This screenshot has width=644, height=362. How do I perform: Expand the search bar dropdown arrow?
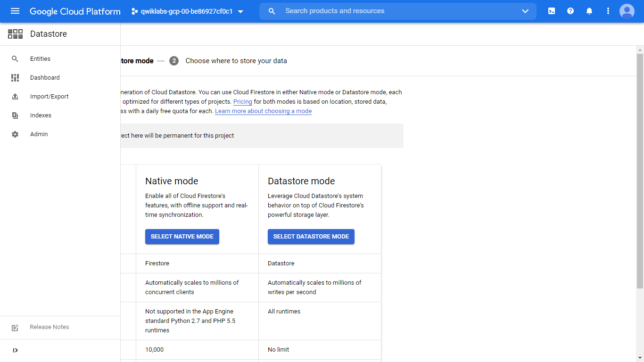(525, 11)
